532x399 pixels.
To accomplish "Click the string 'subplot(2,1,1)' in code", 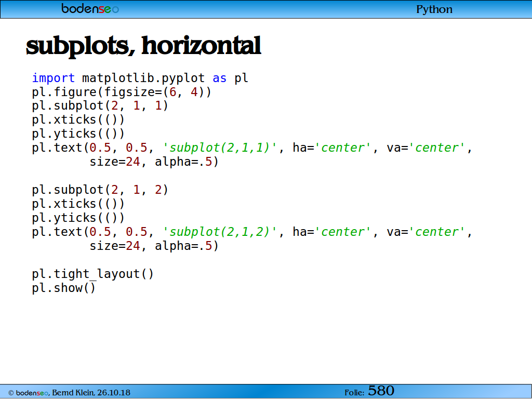I will coord(220,148).
